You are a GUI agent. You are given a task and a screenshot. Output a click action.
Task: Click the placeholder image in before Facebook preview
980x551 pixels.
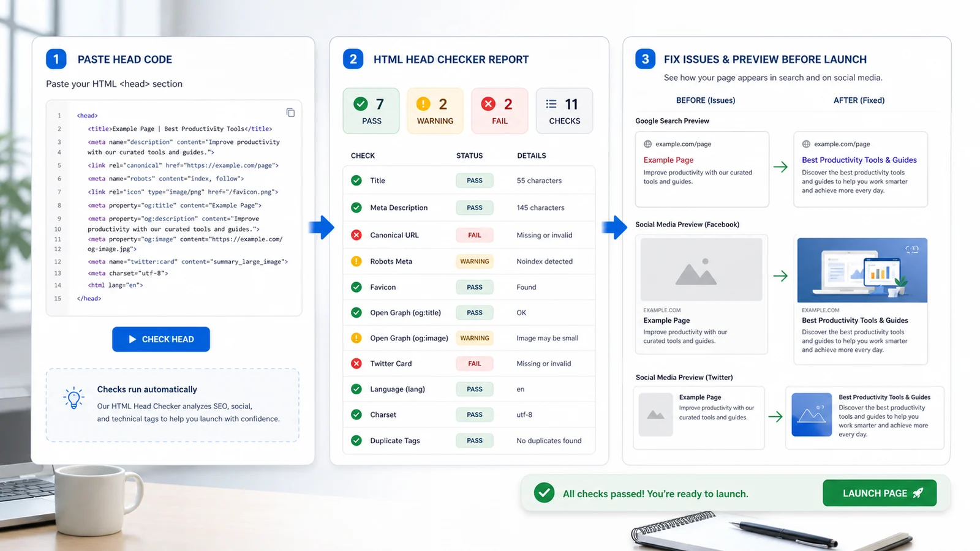pyautogui.click(x=701, y=270)
